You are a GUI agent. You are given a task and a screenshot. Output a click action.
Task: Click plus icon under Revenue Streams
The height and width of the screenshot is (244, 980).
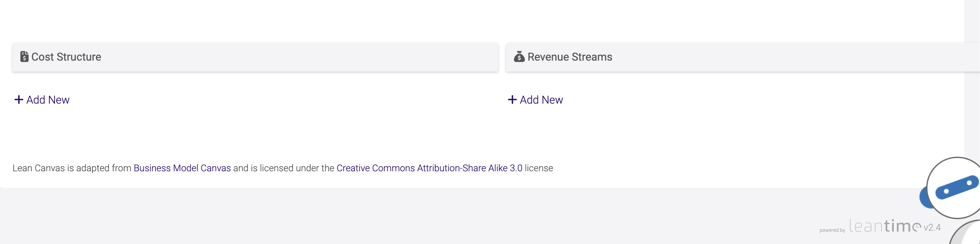[512, 100]
